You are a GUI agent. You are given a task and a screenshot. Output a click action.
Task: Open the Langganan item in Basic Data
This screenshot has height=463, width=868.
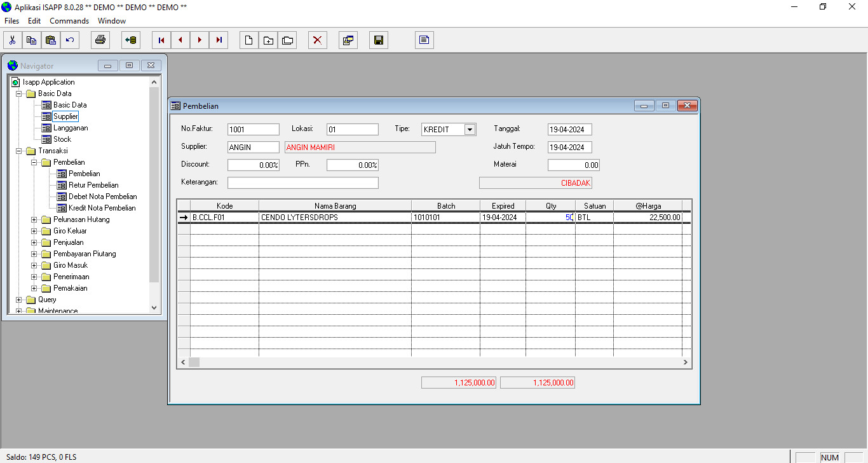[x=71, y=128]
